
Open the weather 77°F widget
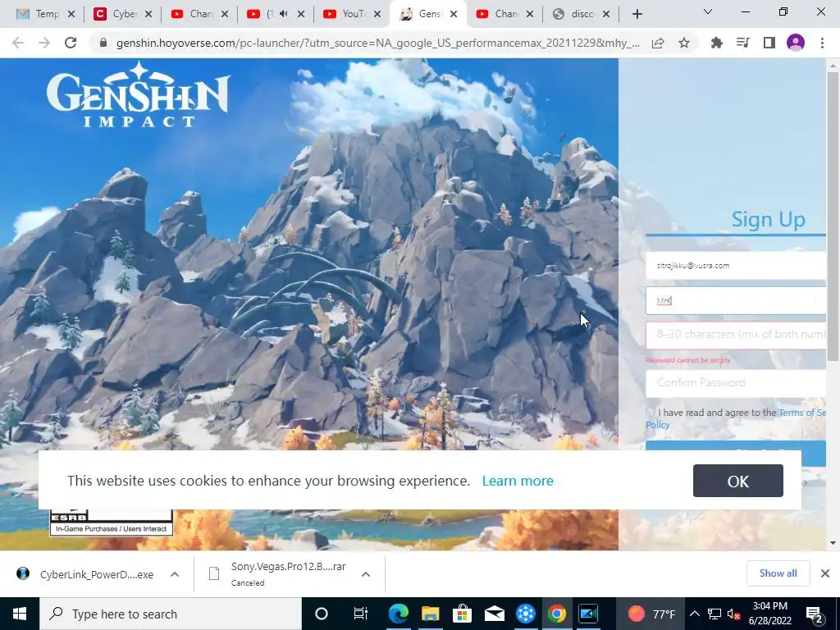pyautogui.click(x=651, y=614)
